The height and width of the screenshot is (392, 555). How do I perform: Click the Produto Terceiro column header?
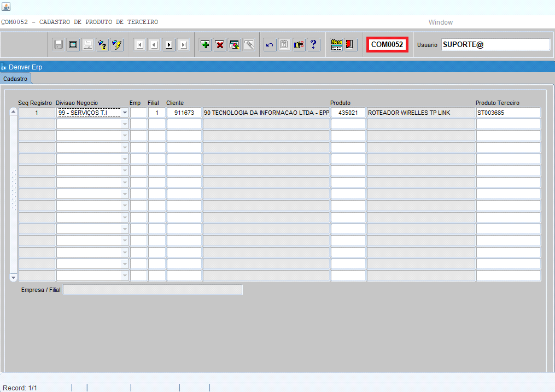click(x=497, y=103)
